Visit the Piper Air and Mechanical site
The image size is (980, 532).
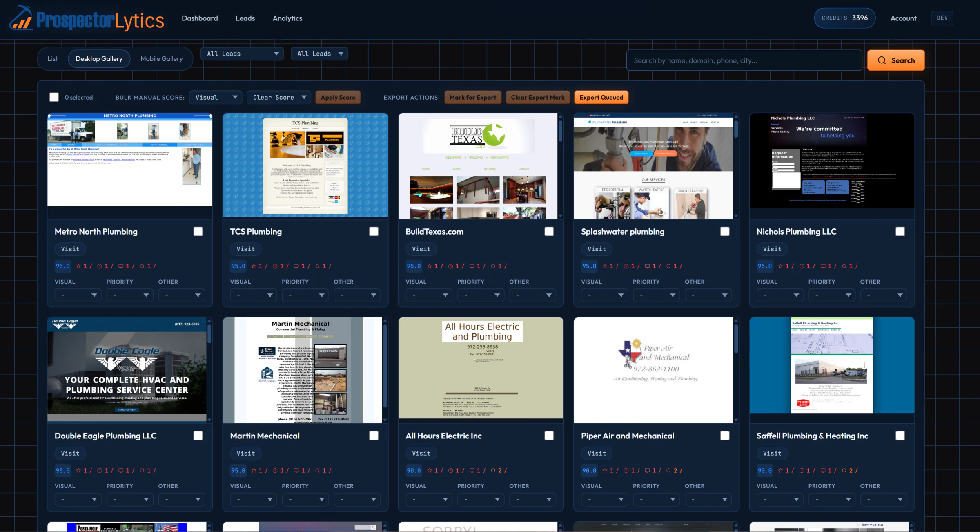(x=597, y=454)
